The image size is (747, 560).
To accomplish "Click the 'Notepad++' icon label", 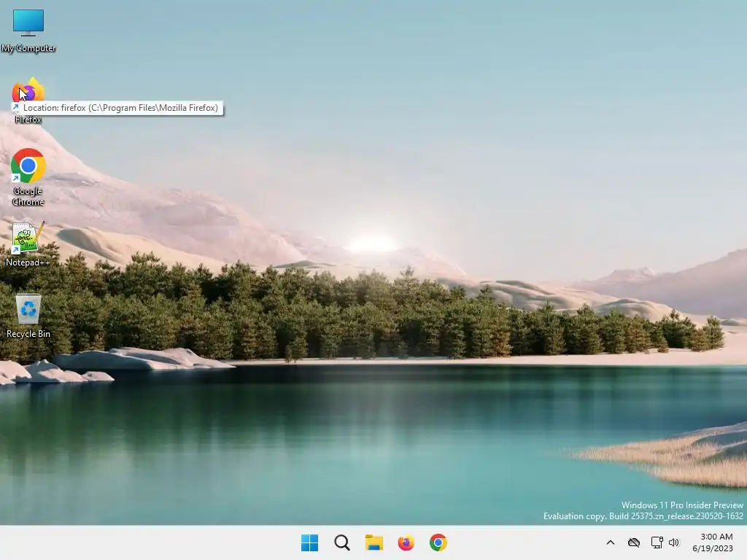I will pyautogui.click(x=28, y=262).
